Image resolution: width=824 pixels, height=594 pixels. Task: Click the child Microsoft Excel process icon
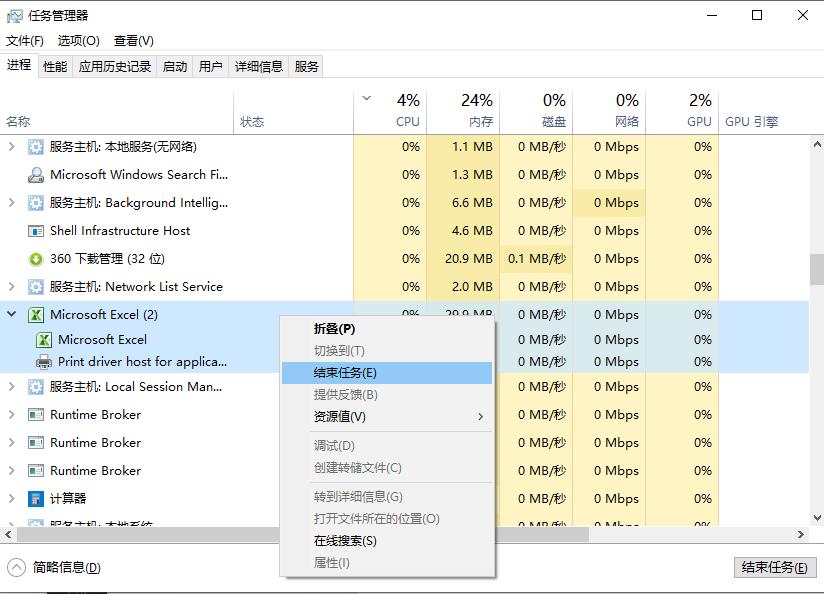click(44, 340)
